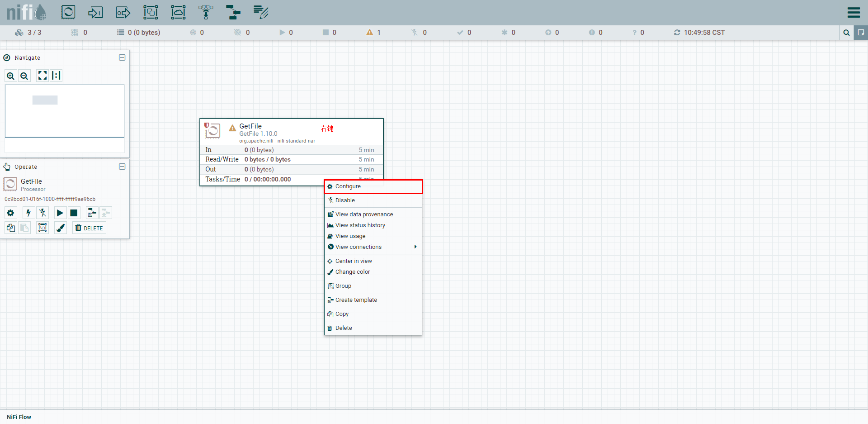Screen dimensions: 868x424
Task: Click the active threads 3 / 3 indicator
Action: pyautogui.click(x=28, y=33)
